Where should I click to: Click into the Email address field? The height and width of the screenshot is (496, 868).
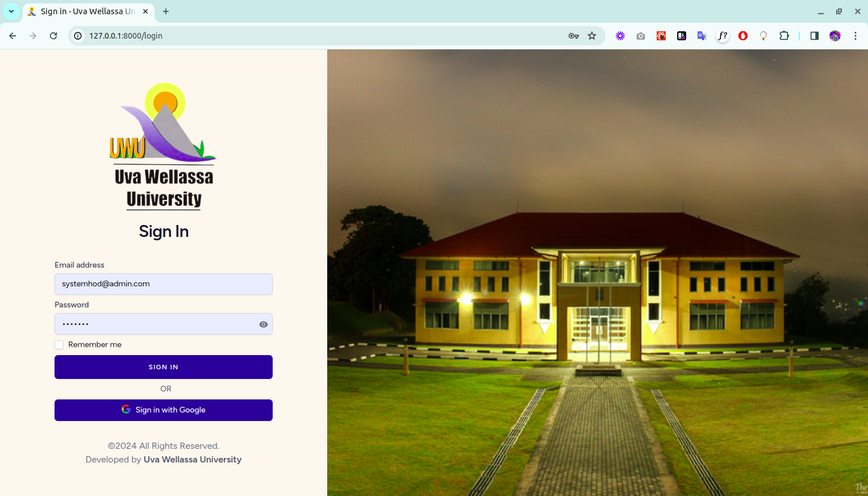164,284
